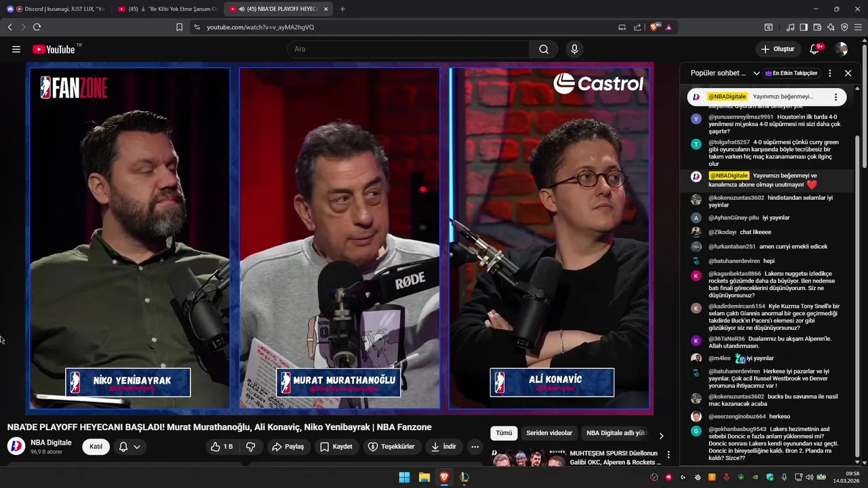Switch to 'Bir Kilibi Yok Etme' tab
The height and width of the screenshot is (488, 868).
coord(166,9)
